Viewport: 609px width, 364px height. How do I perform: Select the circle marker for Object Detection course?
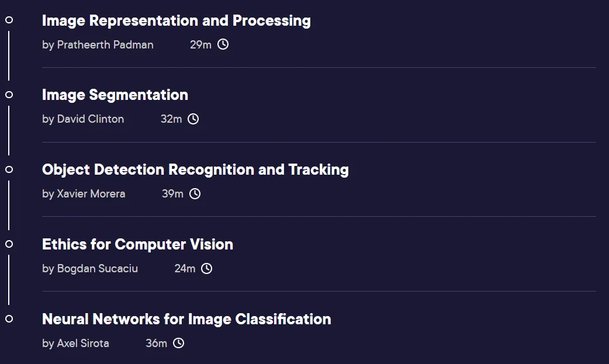tap(9, 169)
